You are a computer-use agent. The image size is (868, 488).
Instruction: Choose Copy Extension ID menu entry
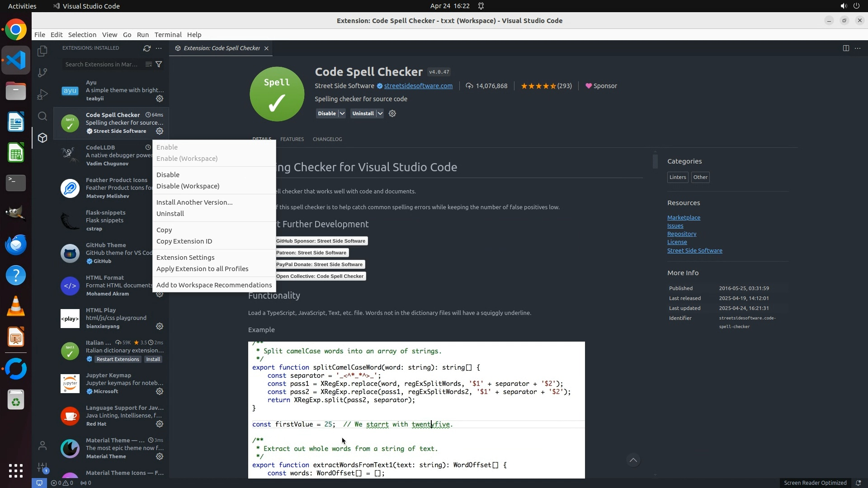pos(184,241)
